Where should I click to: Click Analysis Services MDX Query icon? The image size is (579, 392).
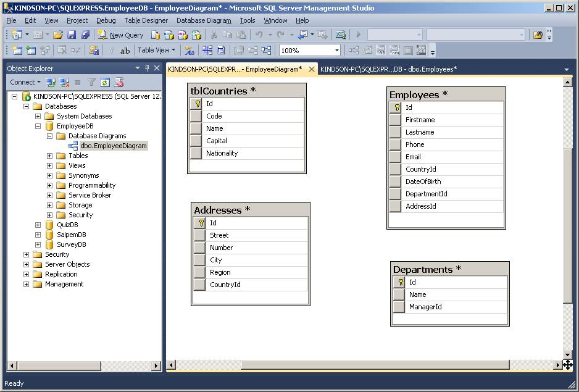169,35
